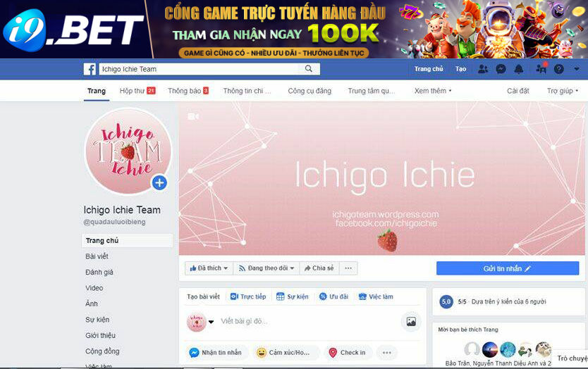Switch to the Hộp thư tab
This screenshot has height=369, width=588.
pyautogui.click(x=137, y=91)
